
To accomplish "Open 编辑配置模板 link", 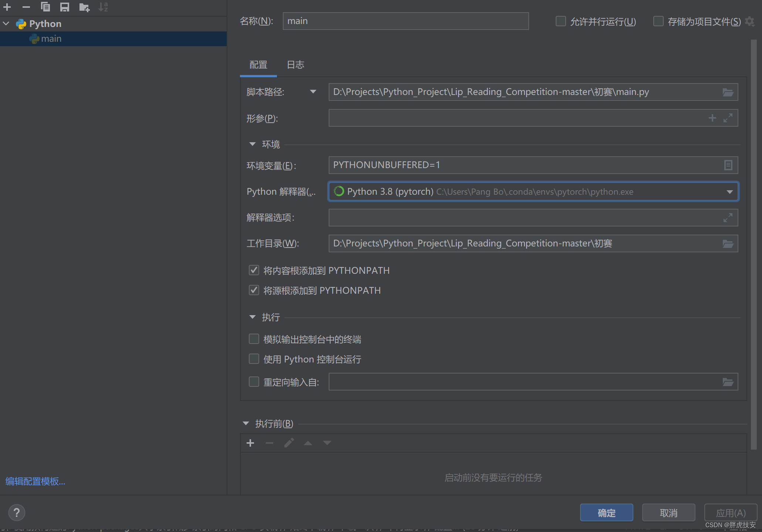I will point(35,481).
